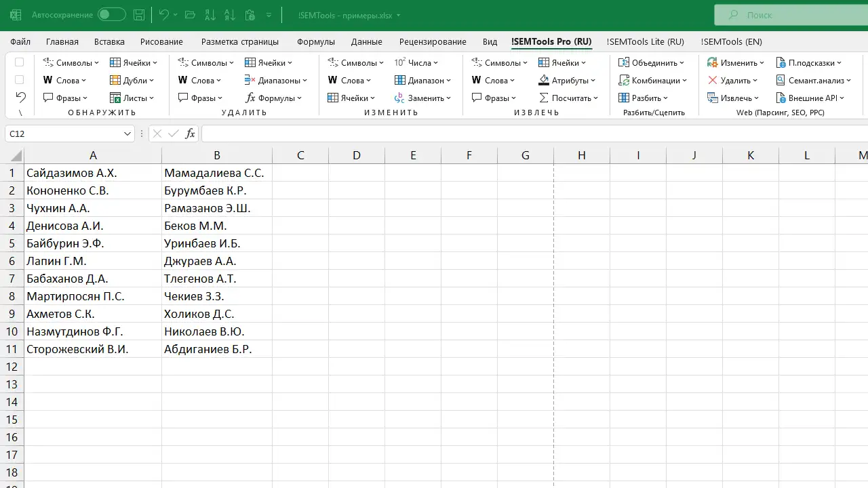Viewport: 868px width, 488px height.
Task: Click the Open folder icon
Action: (191, 14)
